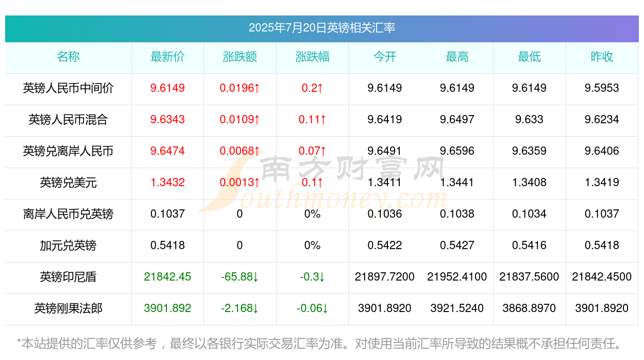Click opening value 0.5422
The image size is (644, 360).
(385, 246)
